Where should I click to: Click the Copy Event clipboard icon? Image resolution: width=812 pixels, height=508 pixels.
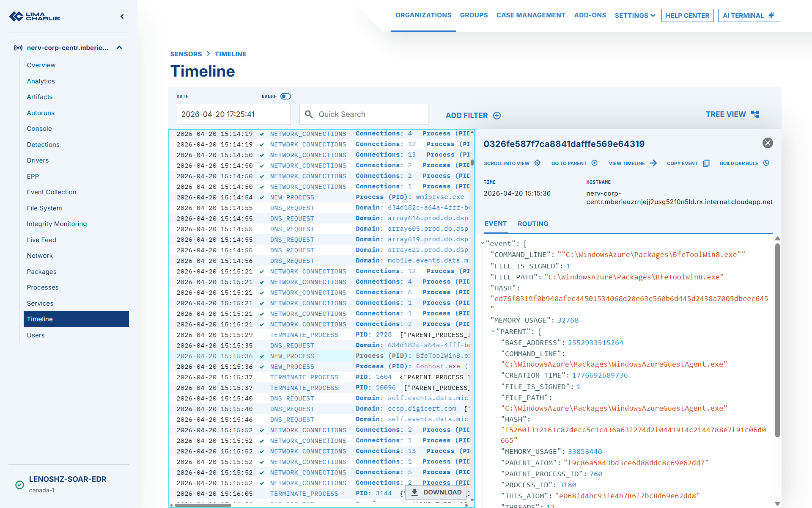(x=706, y=163)
